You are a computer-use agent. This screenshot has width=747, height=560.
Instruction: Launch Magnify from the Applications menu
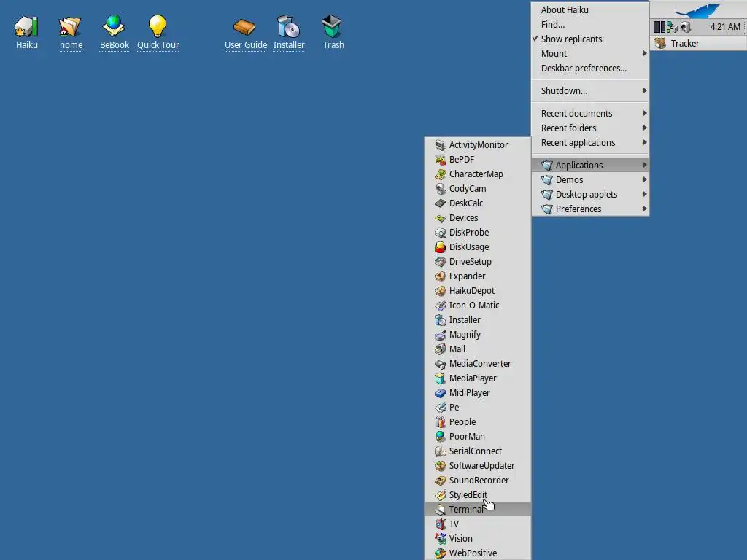(x=478, y=334)
